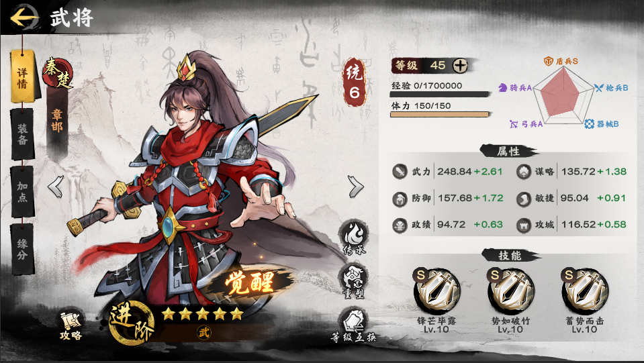Screen dimensions: 644x363
Task: Tap the 觉醒 awaken button
Action: pyautogui.click(x=249, y=283)
